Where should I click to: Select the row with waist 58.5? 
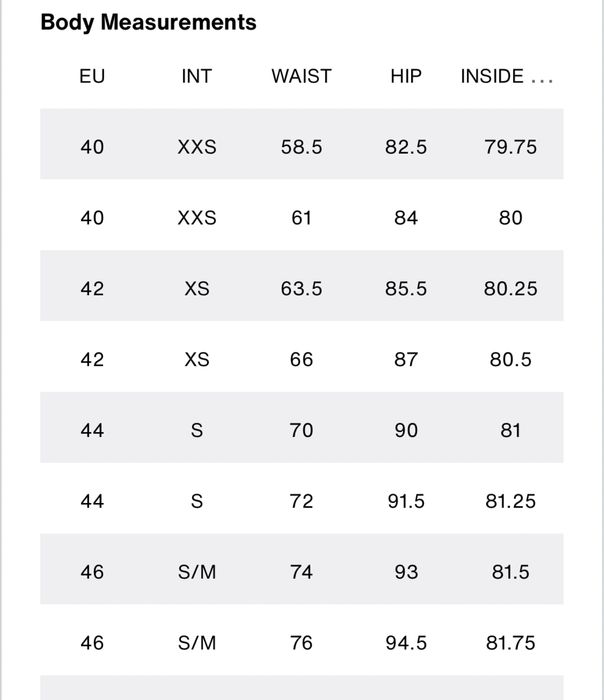pos(302,144)
